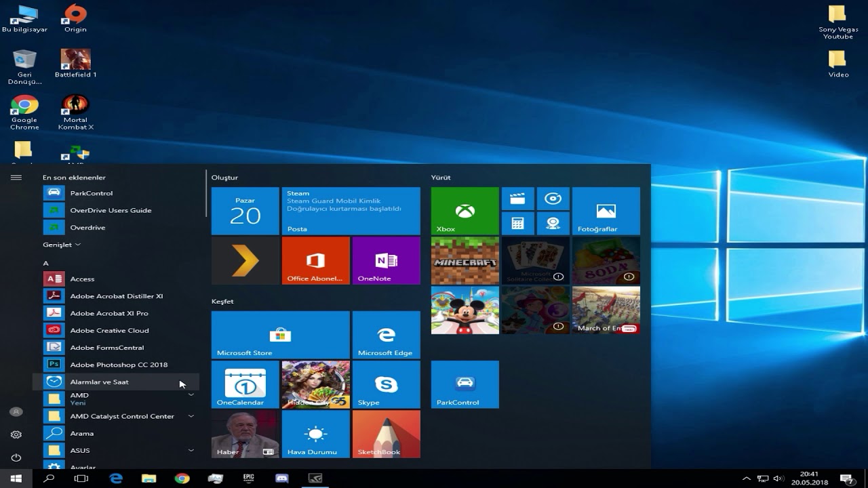Open the Microsoft Store tile

click(x=280, y=335)
